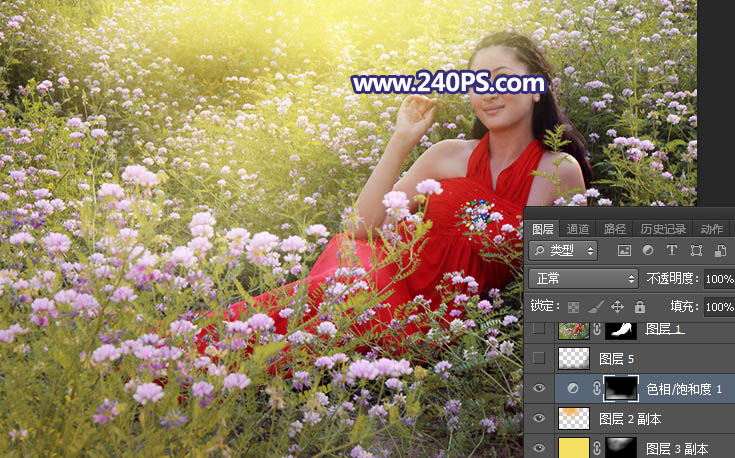Open the 类型 layer filter dropdown

click(563, 251)
